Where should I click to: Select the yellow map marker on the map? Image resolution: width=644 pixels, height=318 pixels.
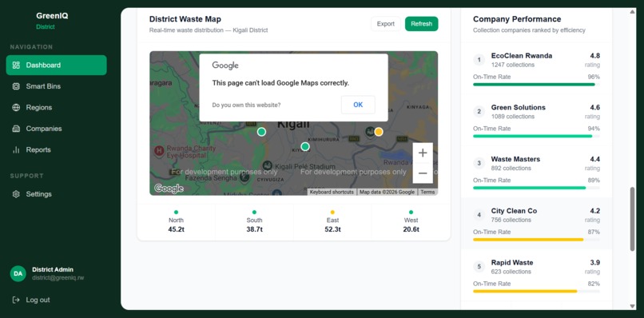point(379,132)
